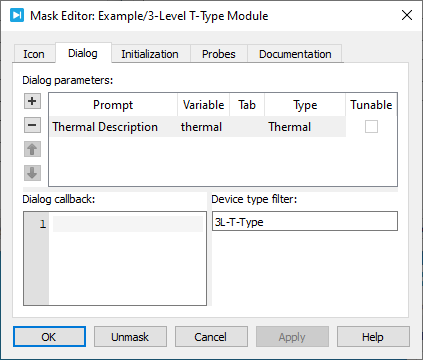Click the Tunable column header
This screenshot has width=423, height=360.
click(371, 105)
